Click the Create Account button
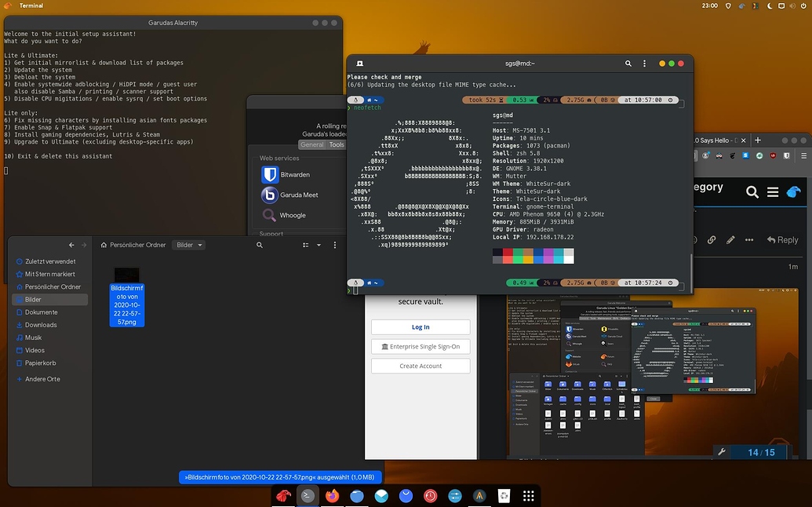Image resolution: width=812 pixels, height=507 pixels. [421, 366]
